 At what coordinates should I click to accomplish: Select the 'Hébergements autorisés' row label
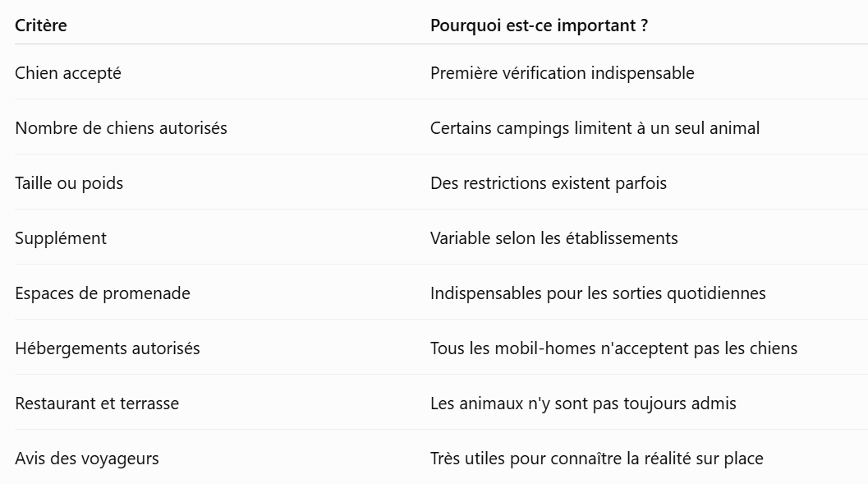[108, 348]
